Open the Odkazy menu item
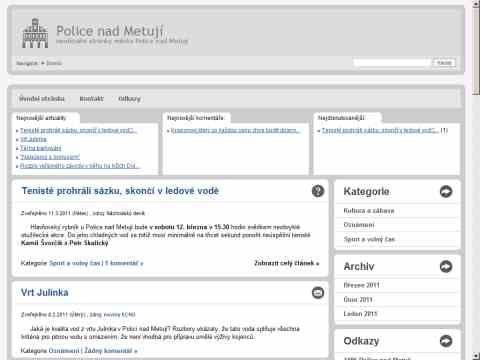This screenshot has width=480, height=360. point(129,99)
